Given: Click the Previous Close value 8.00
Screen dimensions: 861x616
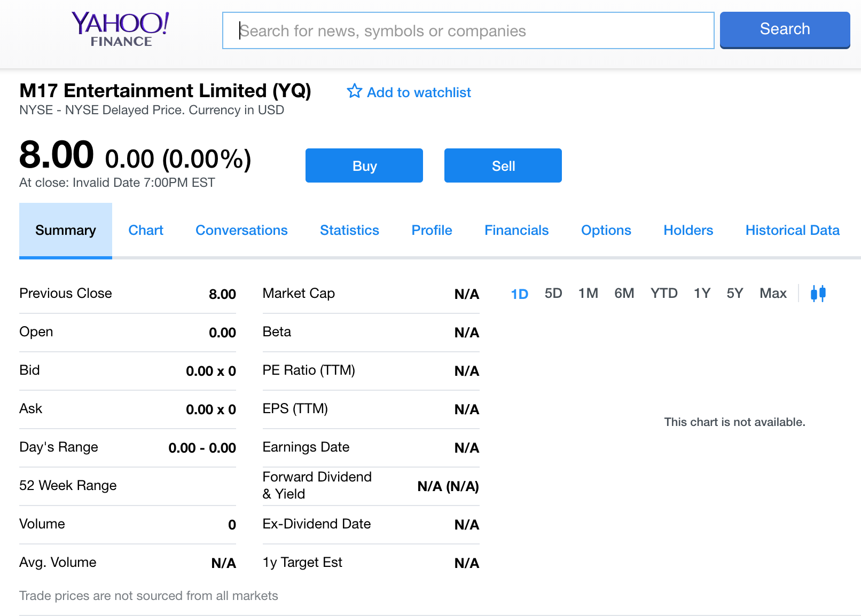Looking at the screenshot, I should 222,294.
